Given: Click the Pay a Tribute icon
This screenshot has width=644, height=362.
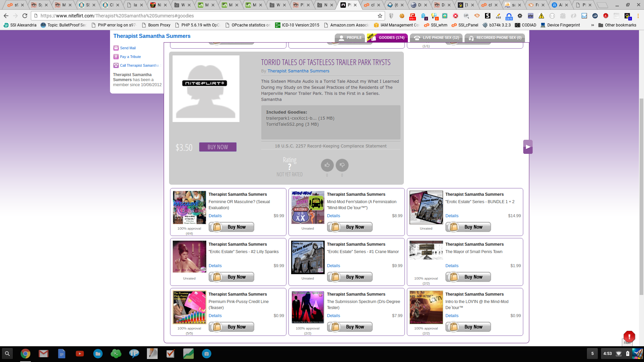Looking at the screenshot, I should click(x=116, y=57).
